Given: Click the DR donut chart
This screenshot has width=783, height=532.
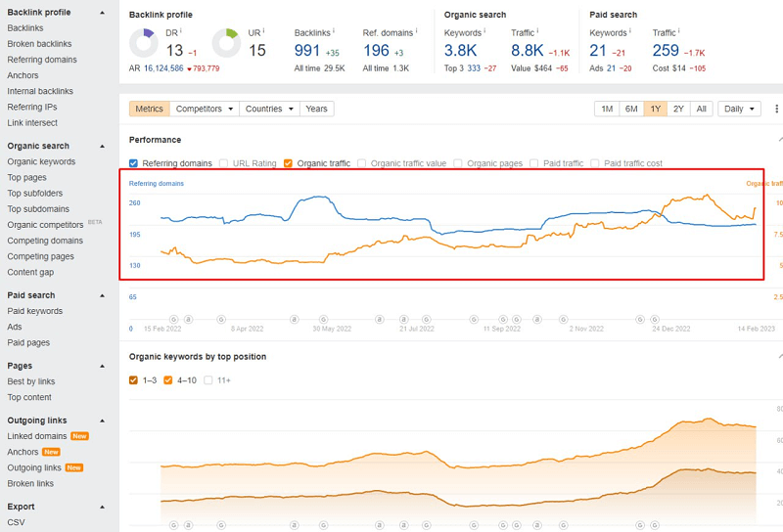Looking at the screenshot, I should point(143,43).
